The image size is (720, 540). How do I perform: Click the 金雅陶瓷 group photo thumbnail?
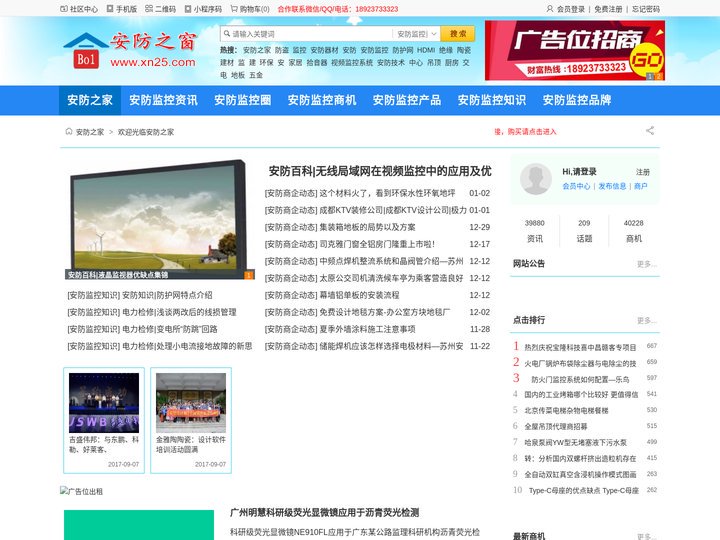pyautogui.click(x=191, y=403)
